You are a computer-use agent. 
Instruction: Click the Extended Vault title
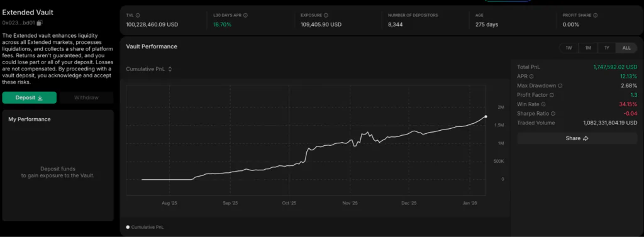tap(28, 13)
